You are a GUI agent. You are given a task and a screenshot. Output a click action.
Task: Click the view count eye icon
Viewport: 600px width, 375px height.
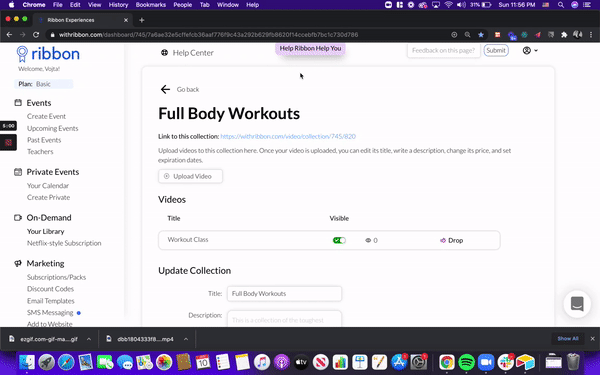(x=368, y=240)
